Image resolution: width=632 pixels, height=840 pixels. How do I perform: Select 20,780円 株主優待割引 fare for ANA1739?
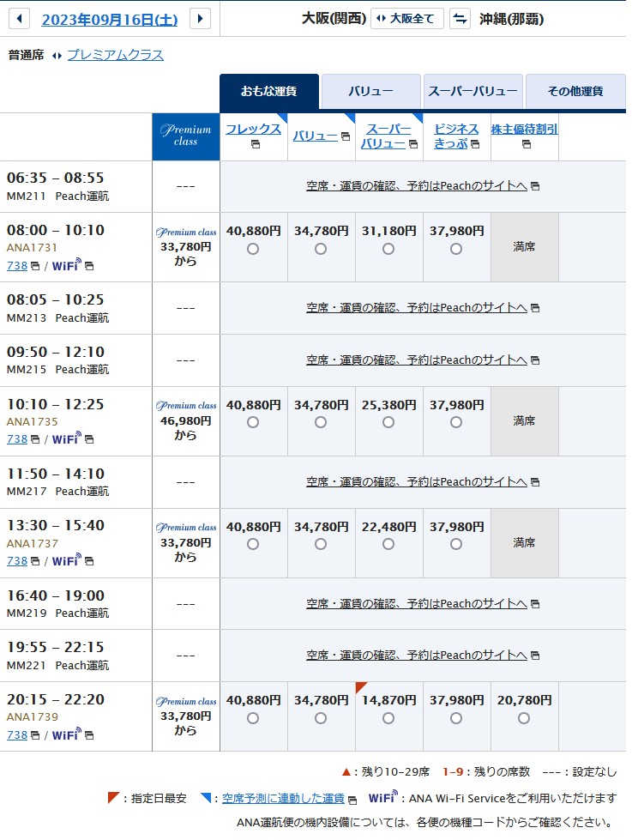point(524,718)
